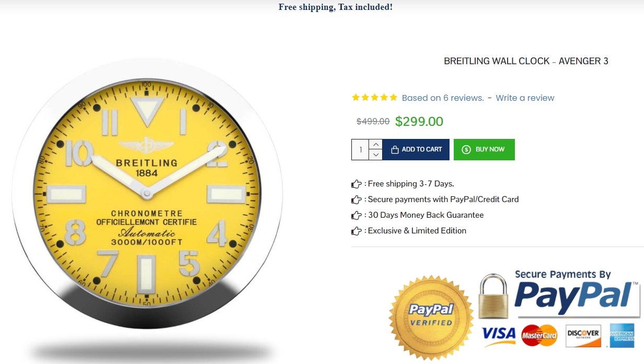Click the pointing hand beside 30 Days Money Back

click(356, 215)
